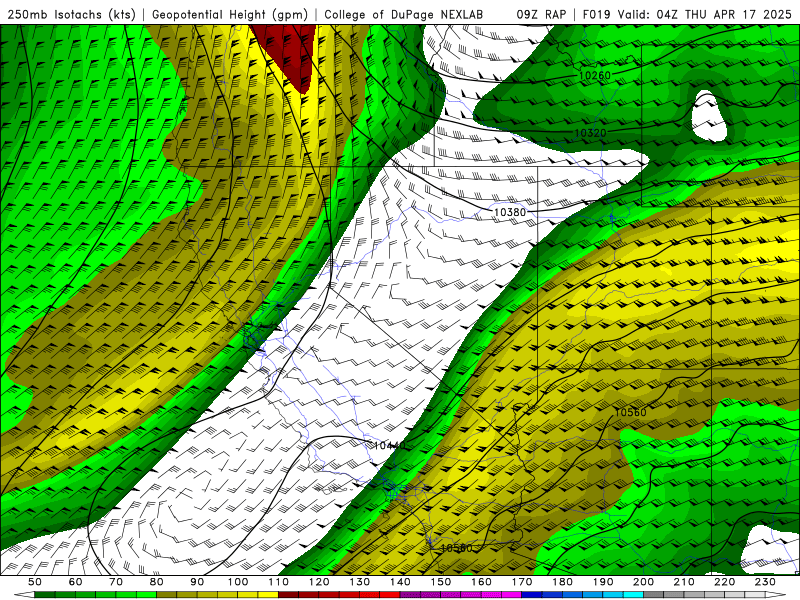Click the 130 legend value
This screenshot has height=600, width=800.
point(360,582)
